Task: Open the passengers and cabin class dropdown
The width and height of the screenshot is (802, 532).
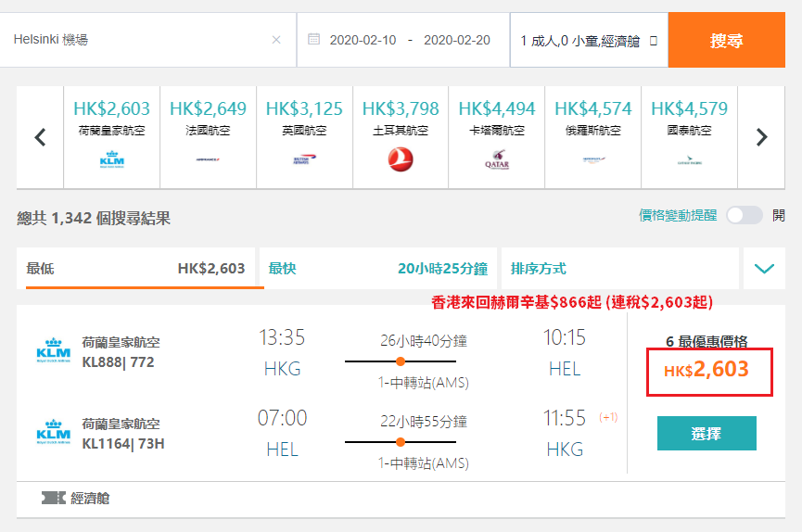Action: (x=589, y=40)
